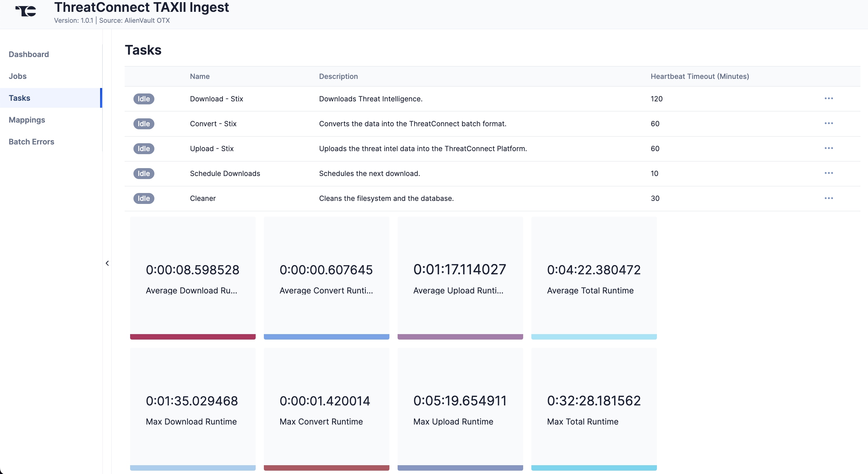Open the Batch Errors section
The width and height of the screenshot is (868, 474).
coord(31,142)
